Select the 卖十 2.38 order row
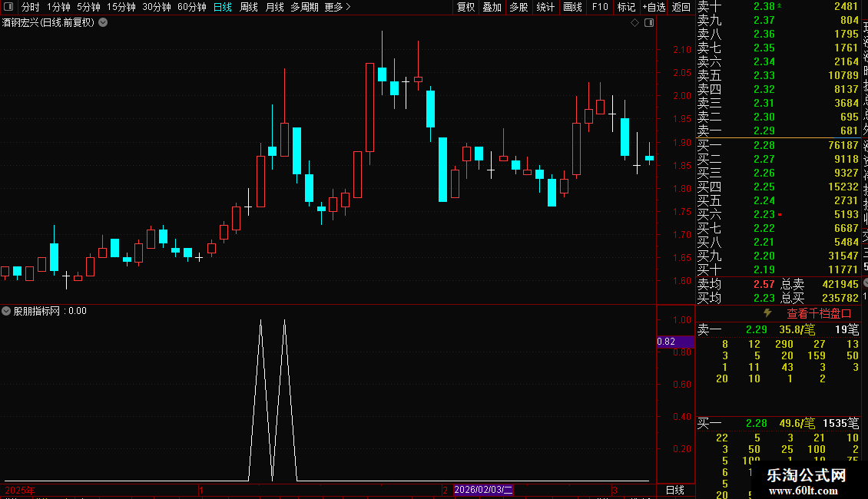Viewport: 868px width, 499px height. [778, 7]
